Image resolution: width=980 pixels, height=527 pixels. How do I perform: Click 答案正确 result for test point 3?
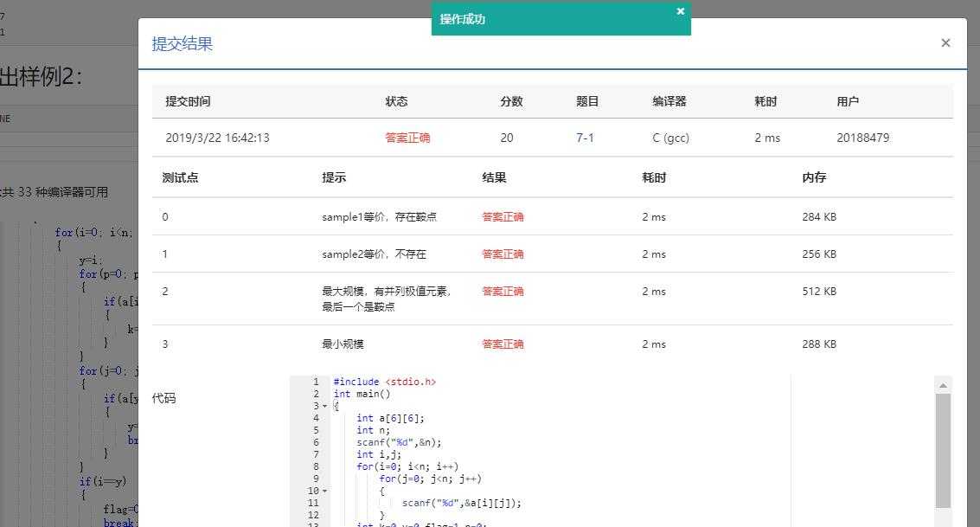tap(503, 344)
